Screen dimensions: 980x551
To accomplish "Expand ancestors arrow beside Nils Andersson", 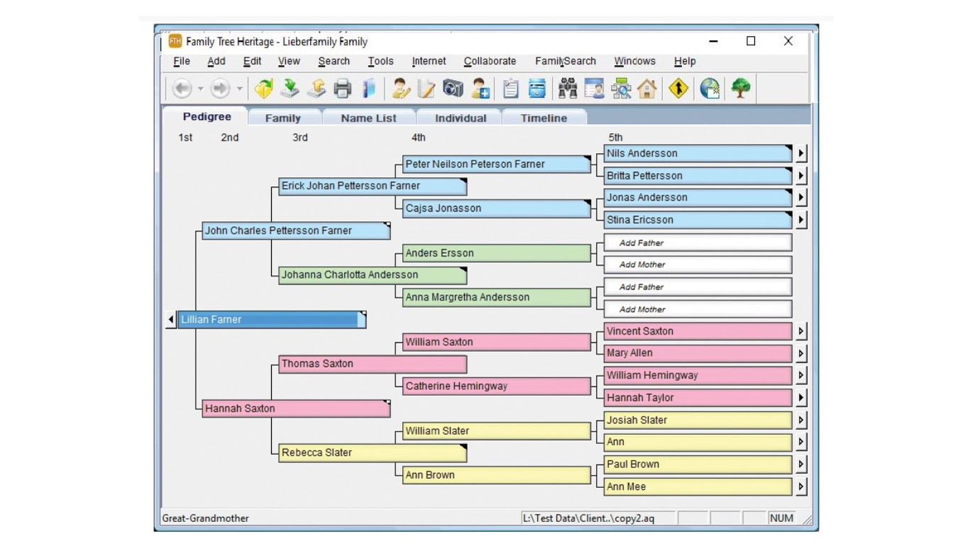I will click(801, 153).
